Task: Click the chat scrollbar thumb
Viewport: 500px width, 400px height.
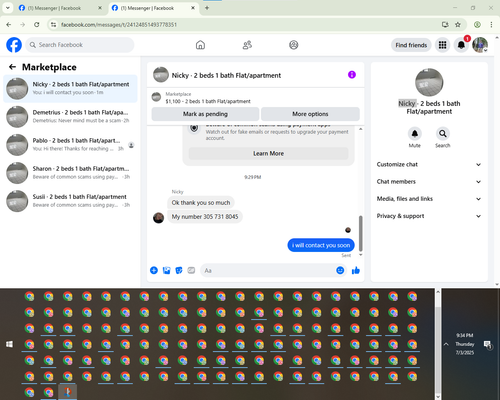Action: [x=360, y=233]
